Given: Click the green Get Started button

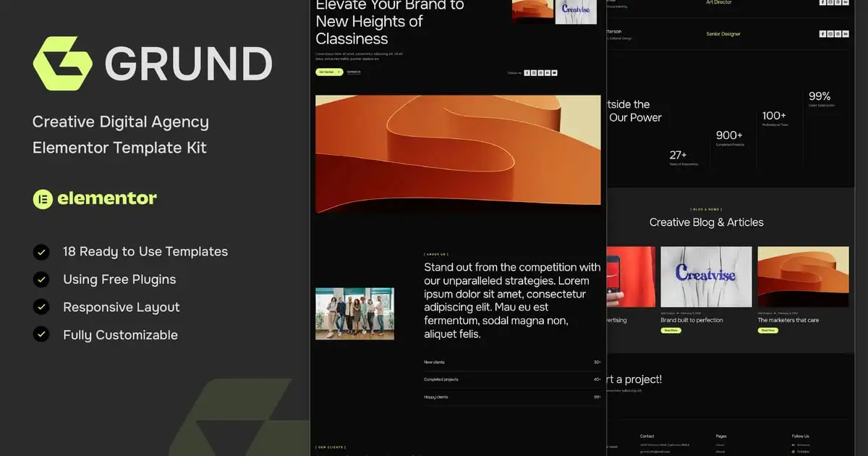Looking at the screenshot, I should point(329,72).
